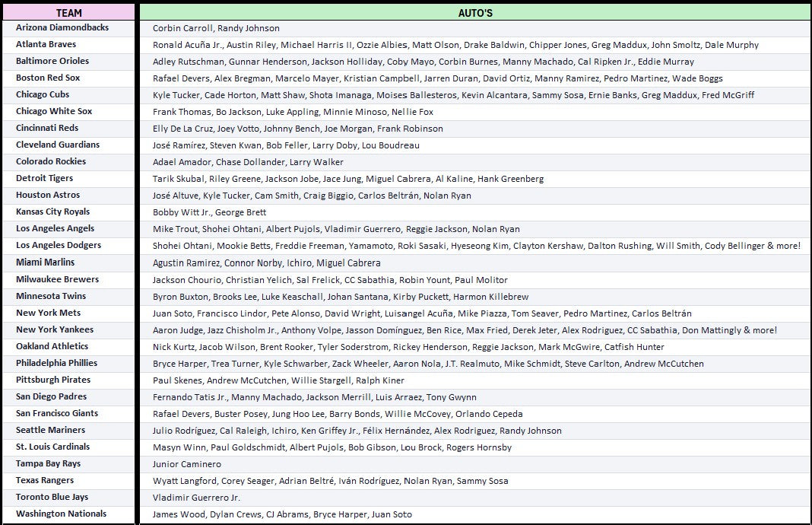
Task: Click the 'Corbin Carroll, Randy Johnson' autos cell
Action: pyautogui.click(x=475, y=28)
